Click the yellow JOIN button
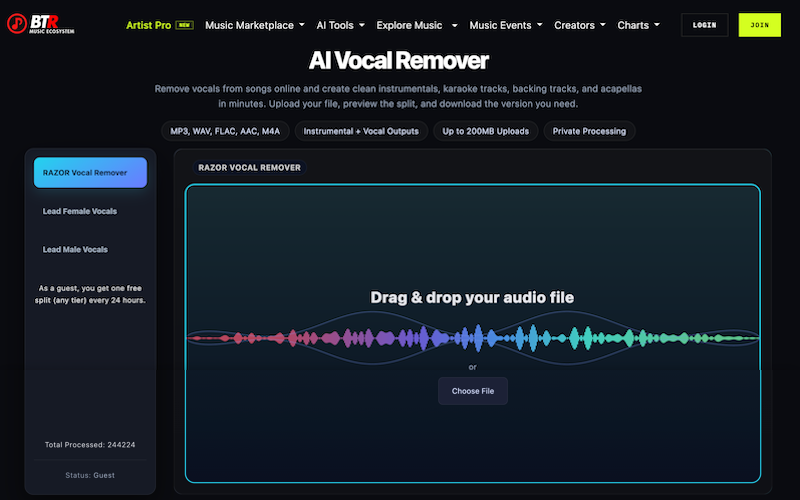800x500 pixels. tap(760, 25)
